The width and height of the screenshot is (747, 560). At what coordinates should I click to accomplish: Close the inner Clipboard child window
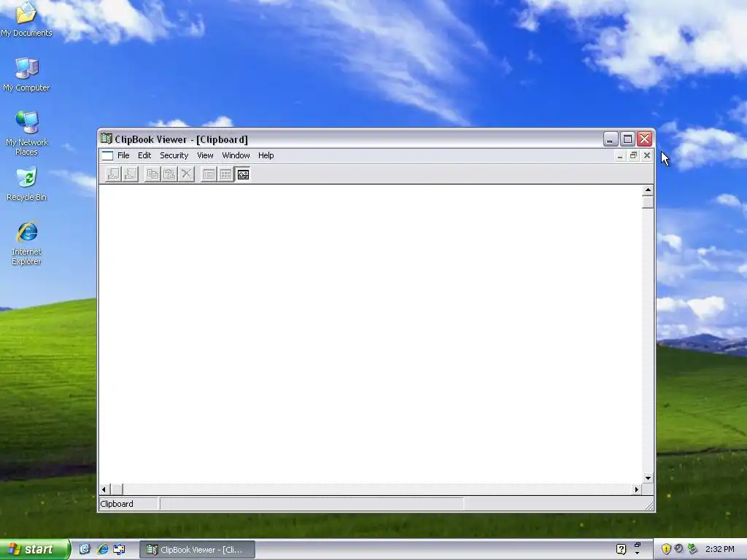click(647, 156)
